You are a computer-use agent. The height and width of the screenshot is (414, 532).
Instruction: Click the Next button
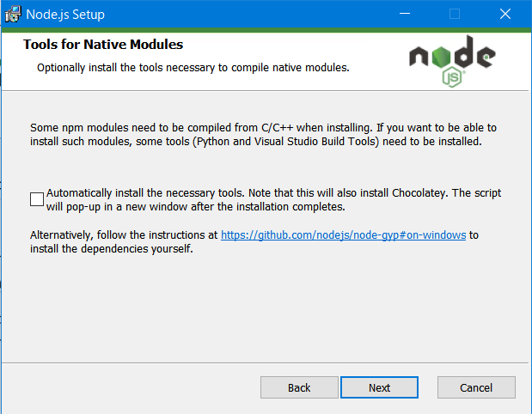pyautogui.click(x=379, y=387)
